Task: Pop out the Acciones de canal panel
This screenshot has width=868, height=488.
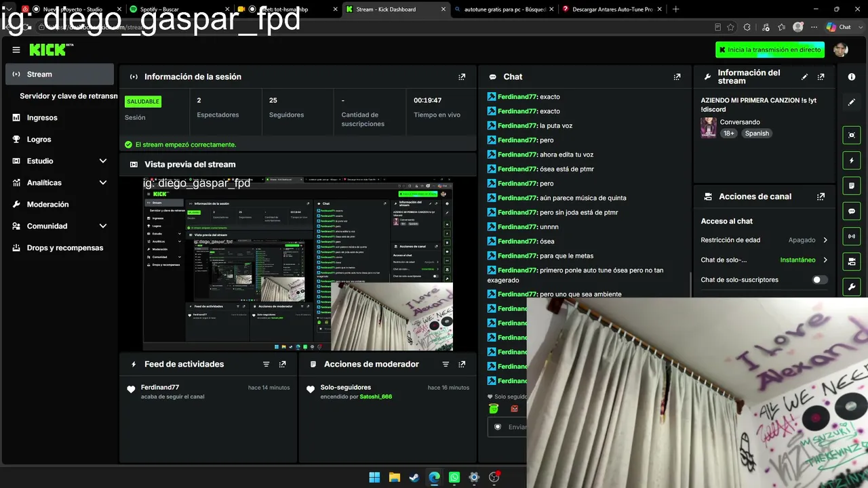Action: click(x=821, y=197)
